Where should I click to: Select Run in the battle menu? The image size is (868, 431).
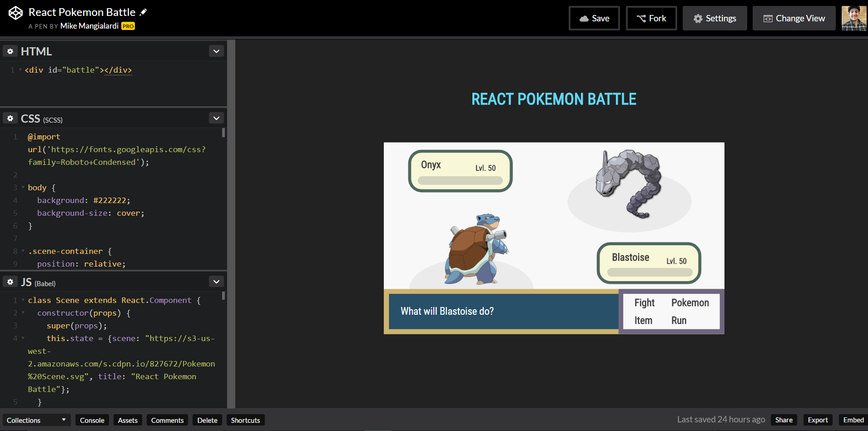click(x=679, y=320)
